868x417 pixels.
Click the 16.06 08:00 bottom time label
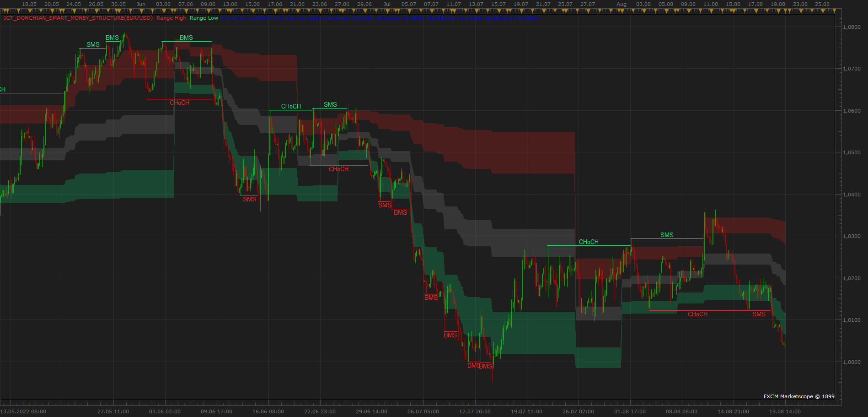pyautogui.click(x=268, y=412)
